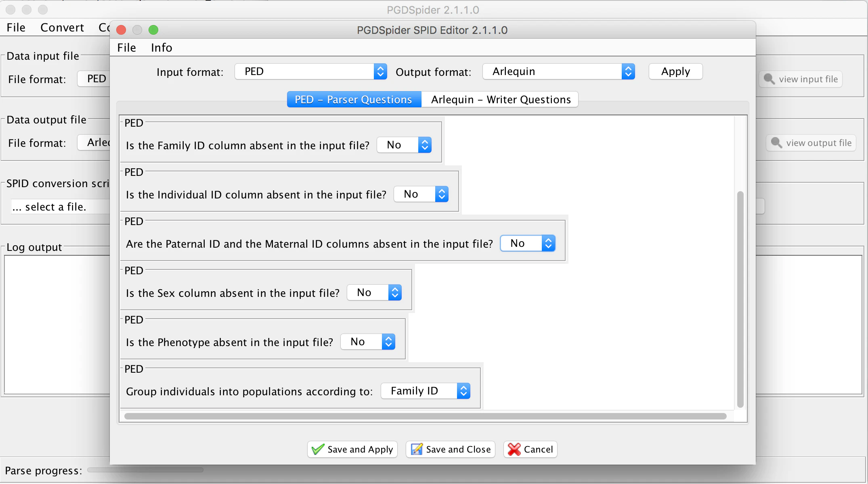868x484 pixels.
Task: Click the Save and Close button
Action: tap(451, 449)
